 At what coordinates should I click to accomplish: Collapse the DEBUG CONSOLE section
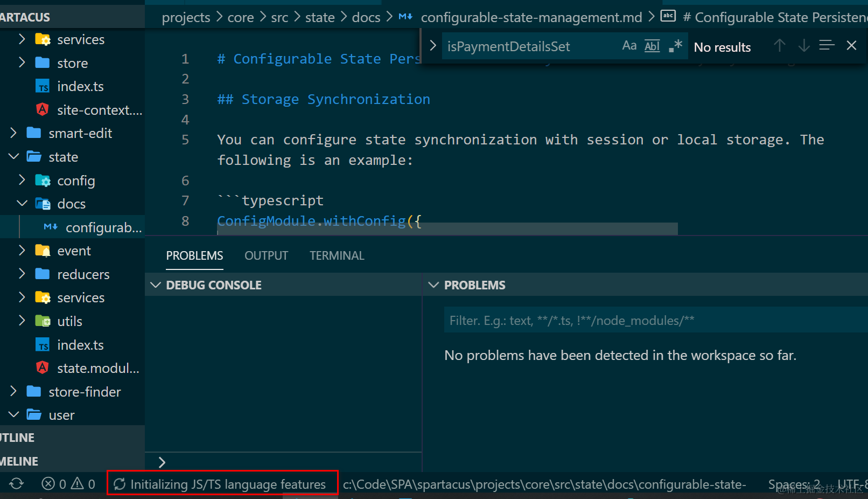pos(284,285)
